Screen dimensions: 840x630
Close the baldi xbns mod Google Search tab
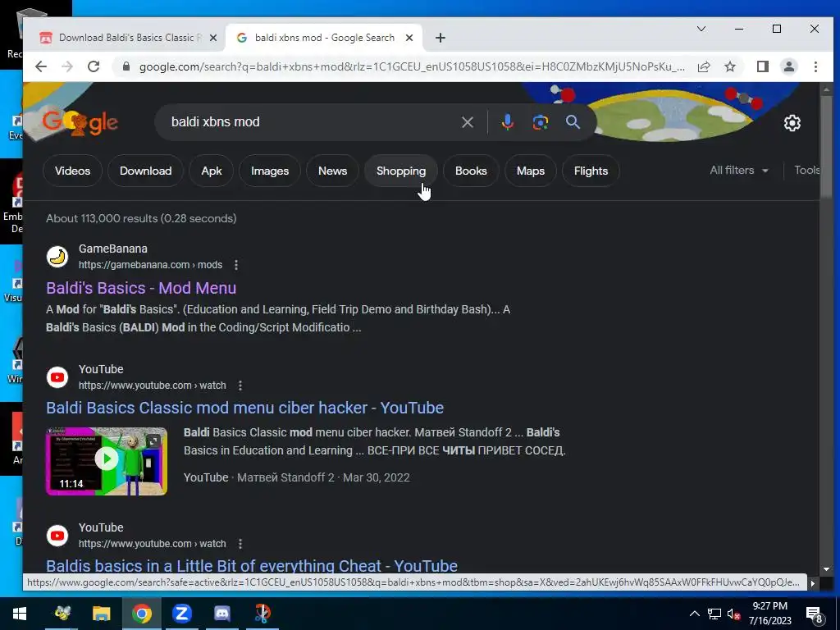tap(409, 38)
